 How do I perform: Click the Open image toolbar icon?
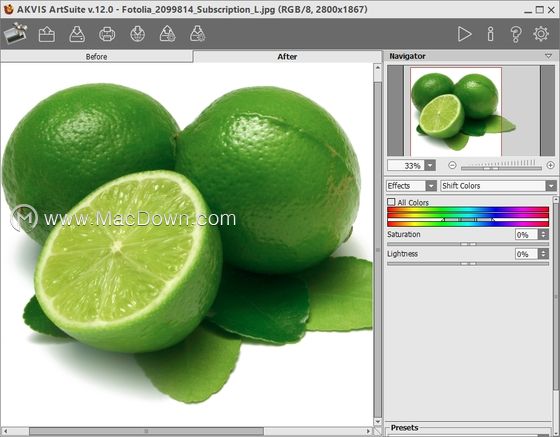(47, 34)
